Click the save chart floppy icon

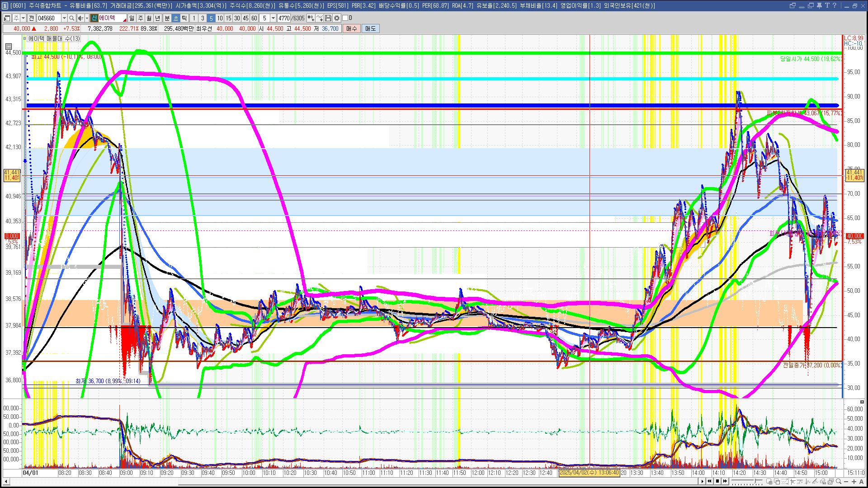[328, 18]
